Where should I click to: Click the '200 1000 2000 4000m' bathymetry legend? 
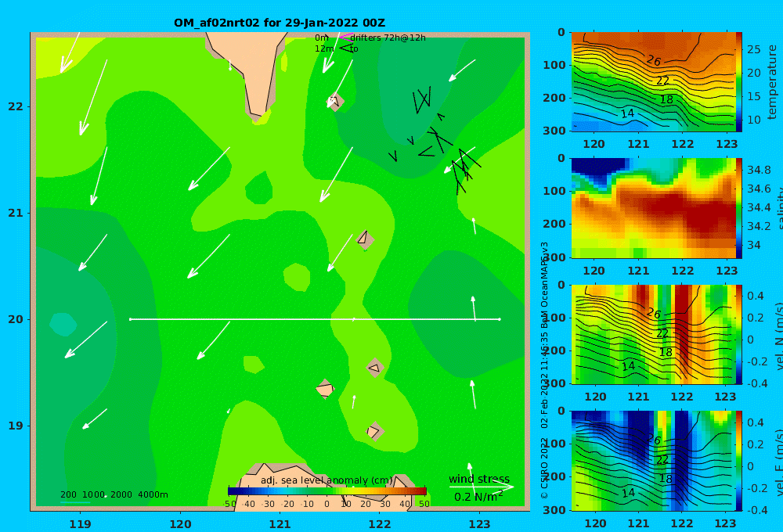coord(114,494)
